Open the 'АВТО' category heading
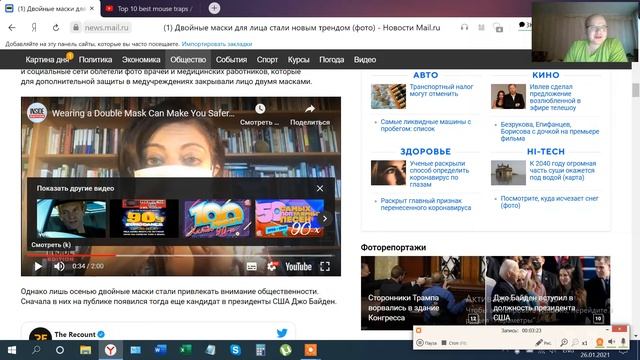This screenshot has height=360, width=640. pos(425,75)
